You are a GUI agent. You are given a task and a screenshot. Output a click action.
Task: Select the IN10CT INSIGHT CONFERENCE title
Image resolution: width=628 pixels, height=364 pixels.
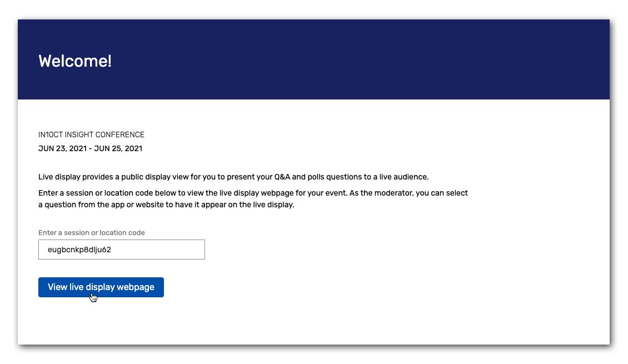[x=91, y=134]
